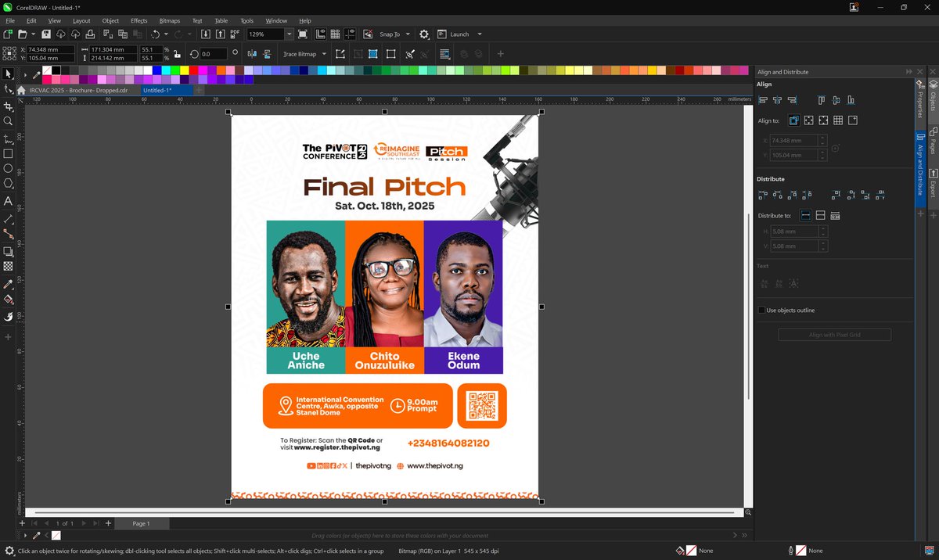The height and width of the screenshot is (560, 939).
Task: Click the Page 1 tab
Action: [x=141, y=523]
